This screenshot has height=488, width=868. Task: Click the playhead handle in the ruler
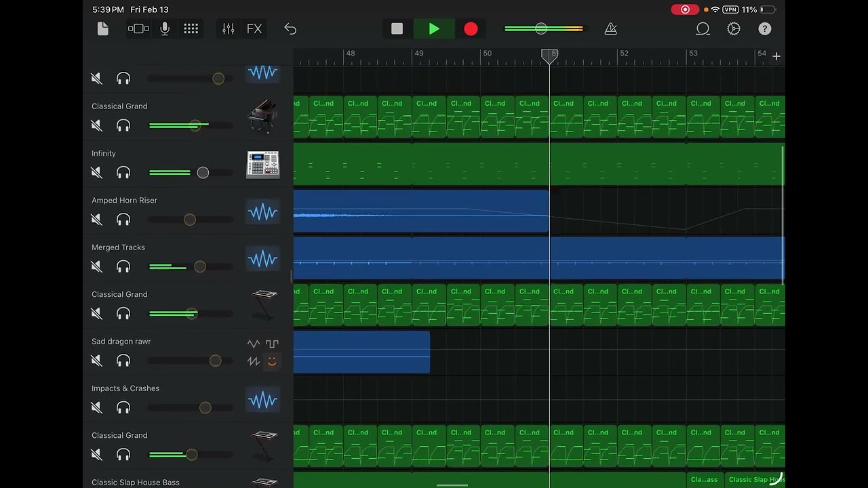[x=549, y=56]
